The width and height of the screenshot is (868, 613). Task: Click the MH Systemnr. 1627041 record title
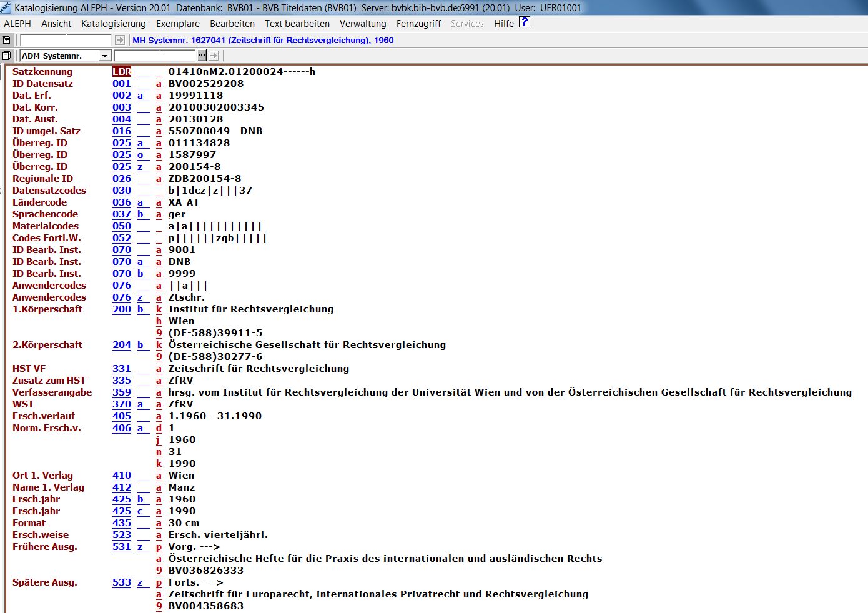263,40
